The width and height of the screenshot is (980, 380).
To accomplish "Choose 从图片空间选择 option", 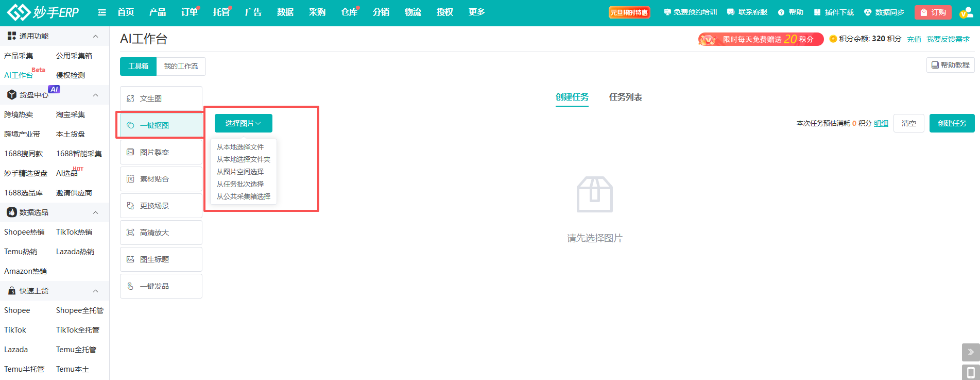I will [x=240, y=172].
